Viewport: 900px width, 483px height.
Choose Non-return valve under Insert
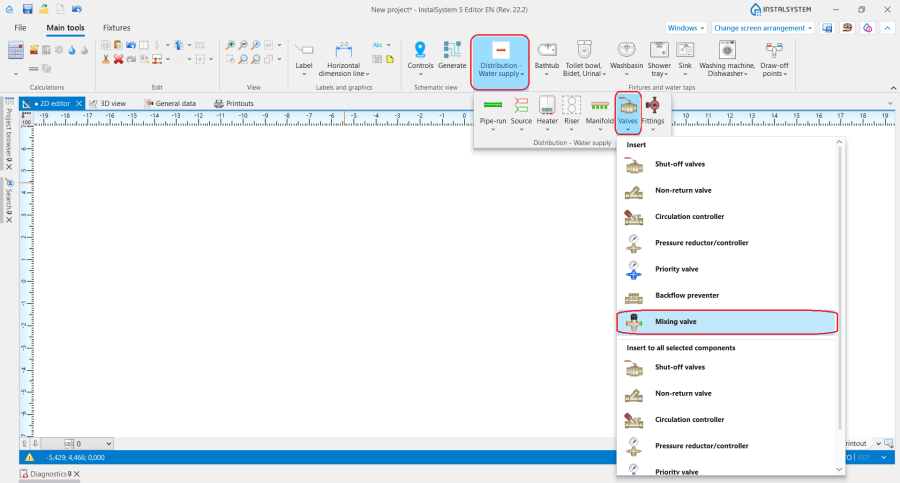click(x=727, y=191)
